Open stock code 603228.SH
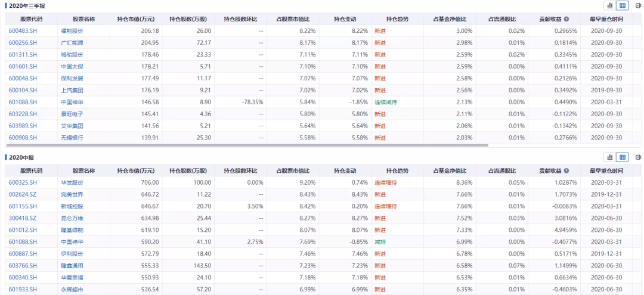Viewport: 644px width, 295px height. point(23,114)
